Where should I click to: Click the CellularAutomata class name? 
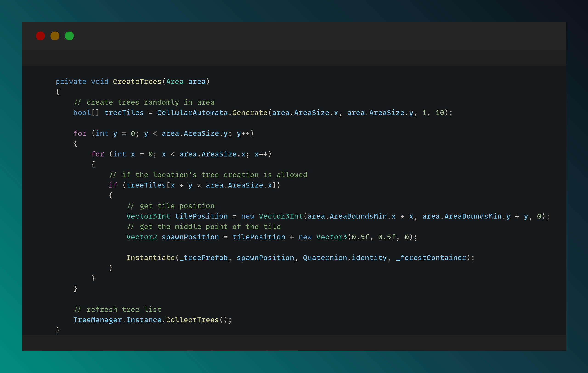[x=192, y=113]
